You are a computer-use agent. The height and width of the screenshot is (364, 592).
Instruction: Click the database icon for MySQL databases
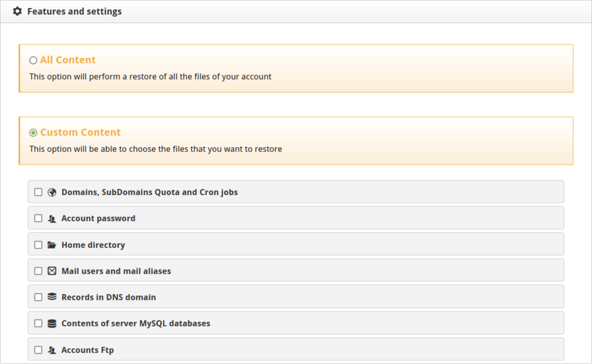52,324
